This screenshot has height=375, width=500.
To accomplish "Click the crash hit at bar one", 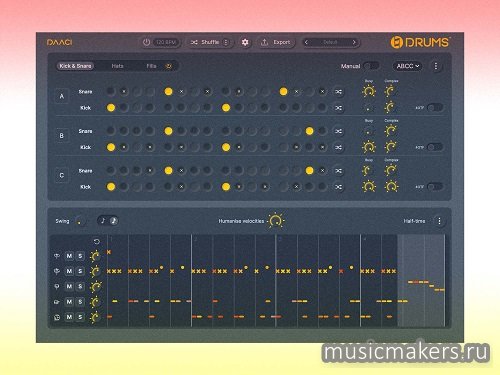I will [x=109, y=252].
